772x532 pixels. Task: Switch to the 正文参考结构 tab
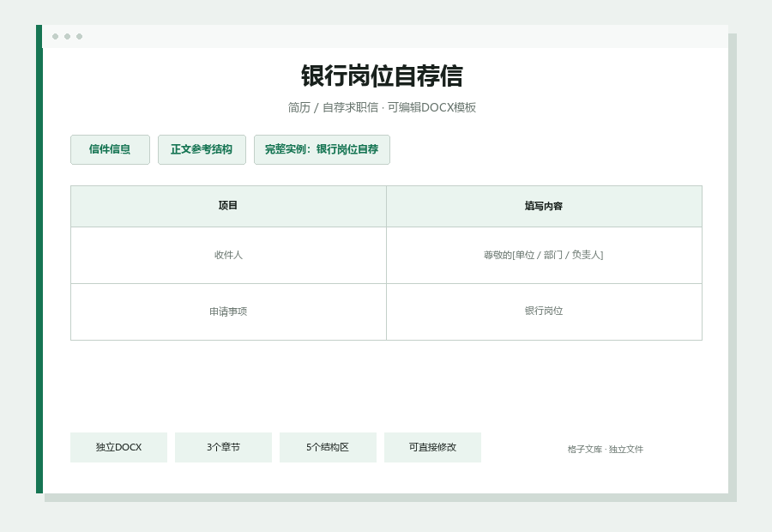202,150
